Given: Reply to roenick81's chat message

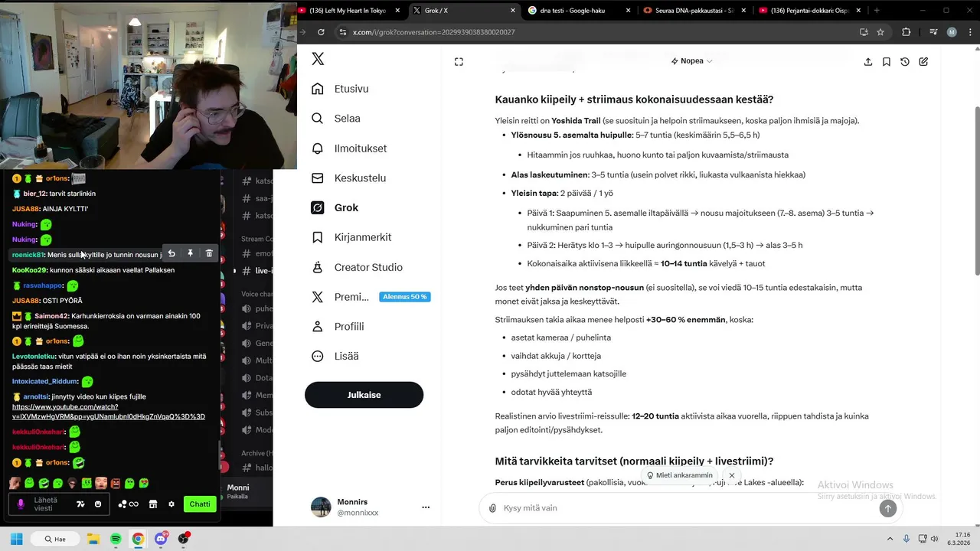Looking at the screenshot, I should click(x=171, y=253).
